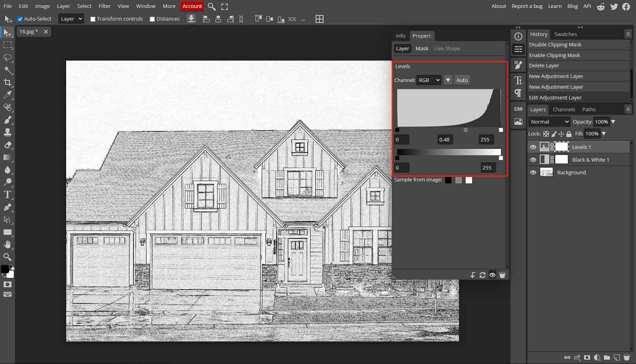Select the Eyedropper tool
Image resolution: width=636 pixels, height=364 pixels.
tap(7, 93)
